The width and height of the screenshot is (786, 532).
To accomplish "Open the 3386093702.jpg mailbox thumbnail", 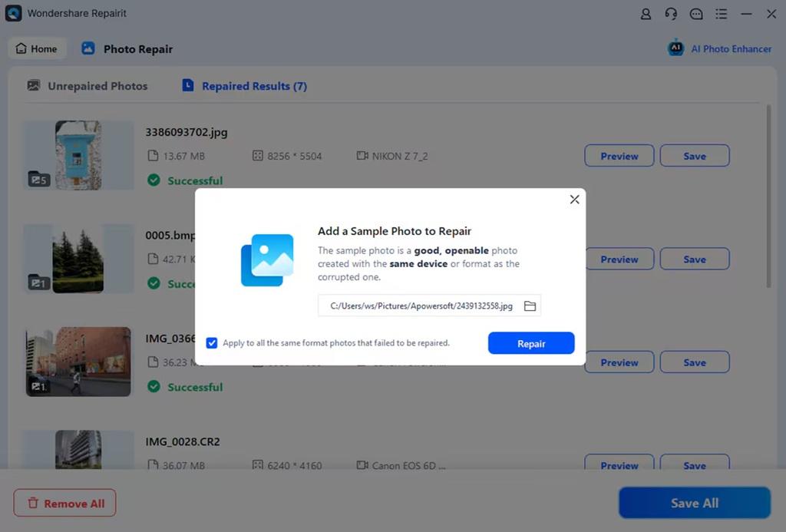I will pos(78,154).
